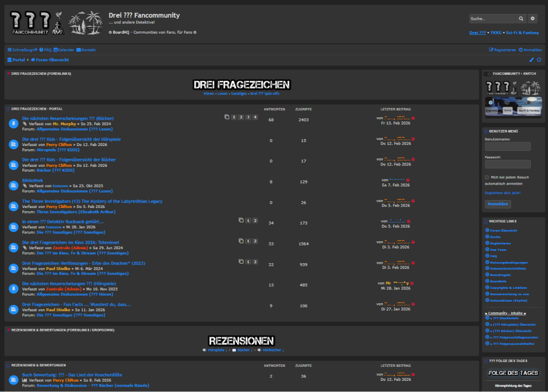Open Bibliothek topic link
The image size is (548, 392).
click(x=32, y=181)
